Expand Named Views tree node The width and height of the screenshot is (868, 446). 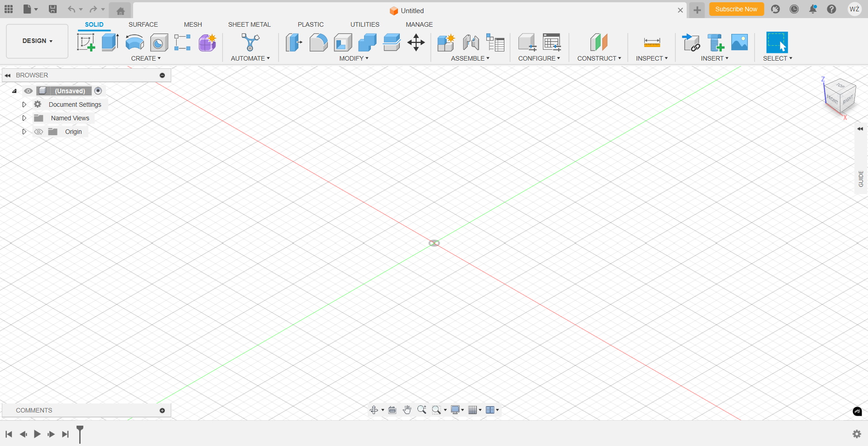[24, 118]
